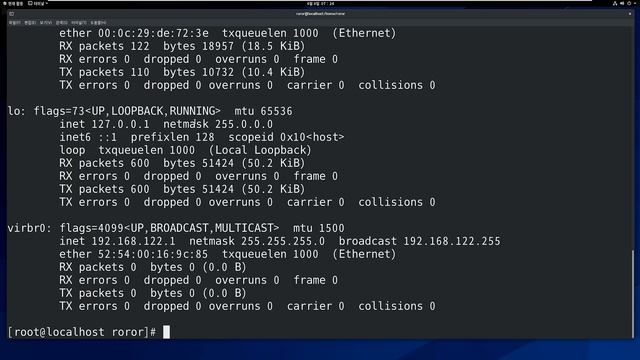Click 'netmask 255.255.255.0' text
Image resolution: width=640 pixels, height=360 pixels.
(257, 241)
